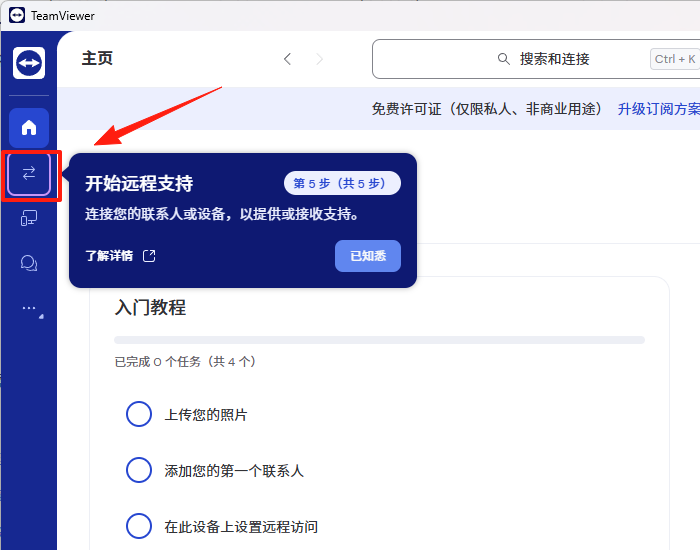Click the 已知悉 button
This screenshot has width=700, height=550.
tap(368, 256)
